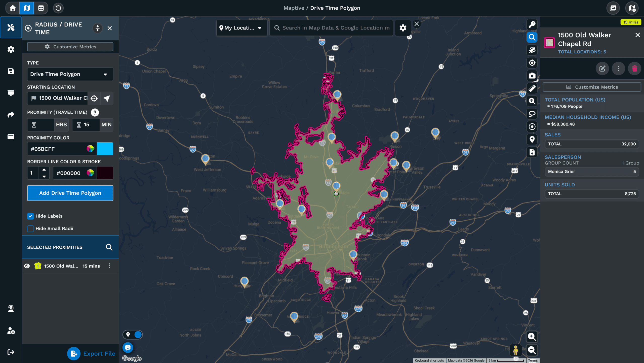Open user account settings sidebar icon

(11, 331)
